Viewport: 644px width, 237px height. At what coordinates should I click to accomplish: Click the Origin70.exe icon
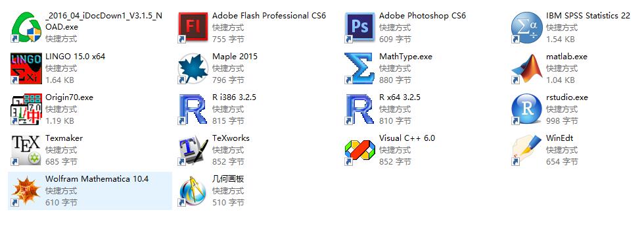point(26,109)
